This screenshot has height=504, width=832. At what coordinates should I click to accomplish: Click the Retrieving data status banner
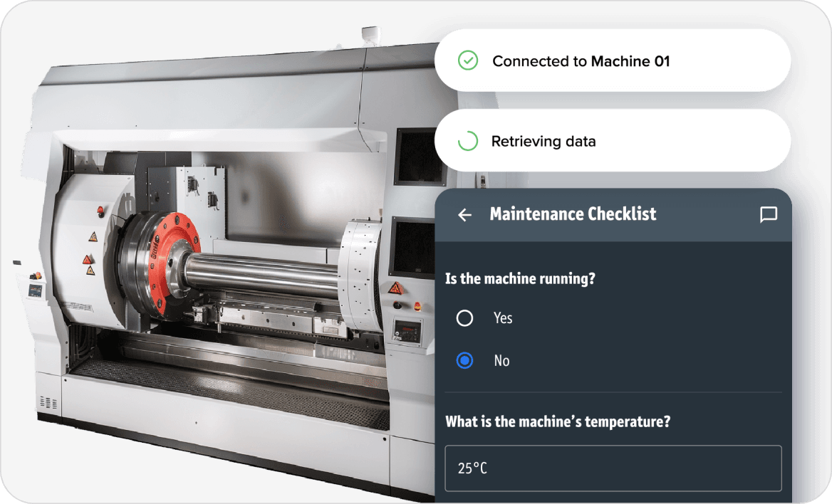[x=613, y=140]
